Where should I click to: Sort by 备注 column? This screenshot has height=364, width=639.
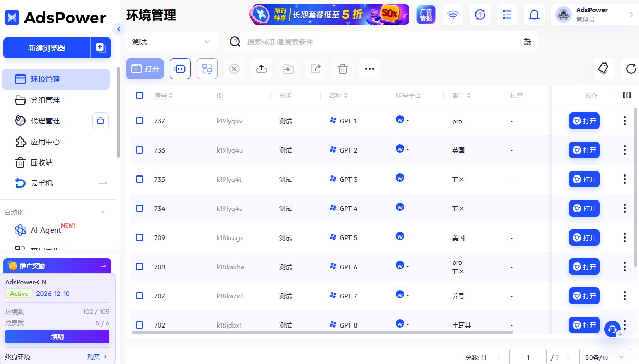click(469, 96)
